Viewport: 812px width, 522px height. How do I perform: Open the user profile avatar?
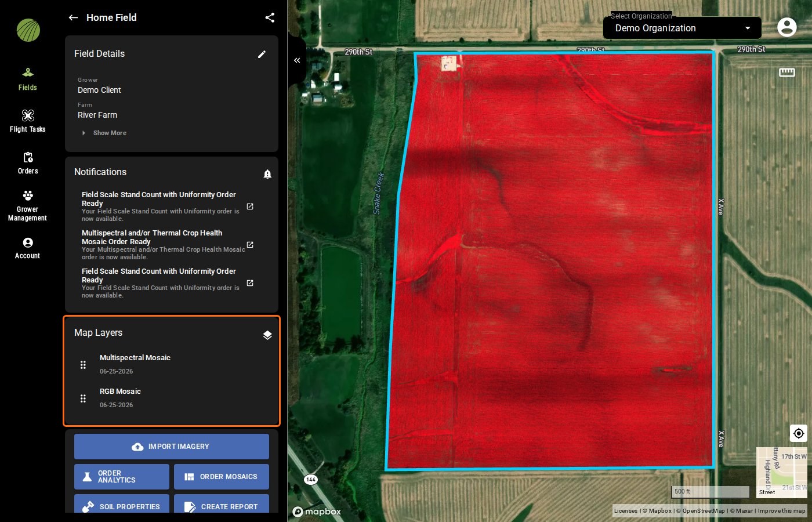tap(786, 27)
